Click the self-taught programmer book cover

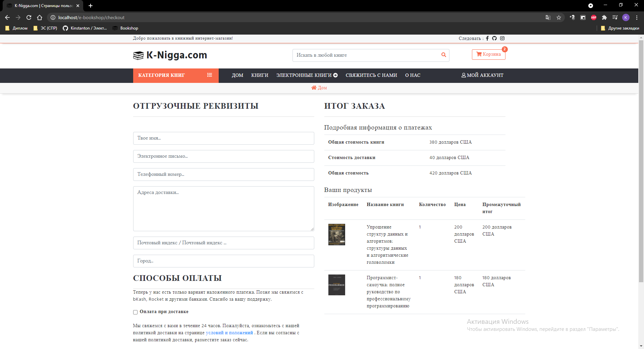pyautogui.click(x=337, y=285)
